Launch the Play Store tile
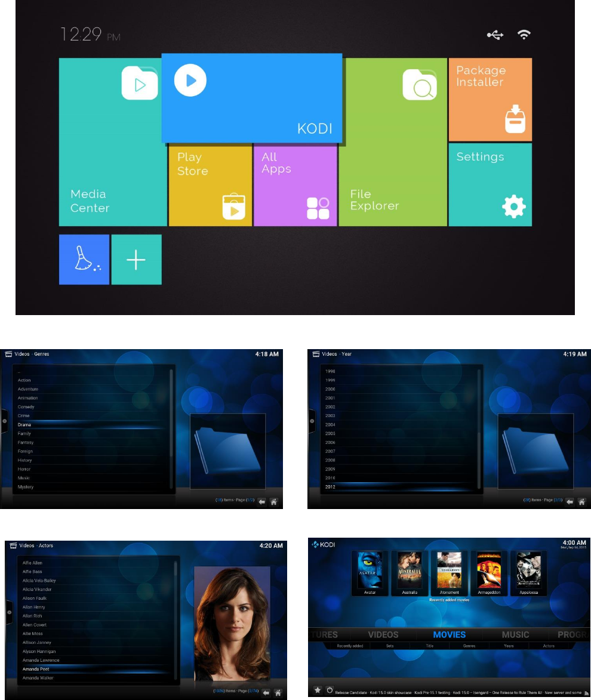 (x=210, y=186)
